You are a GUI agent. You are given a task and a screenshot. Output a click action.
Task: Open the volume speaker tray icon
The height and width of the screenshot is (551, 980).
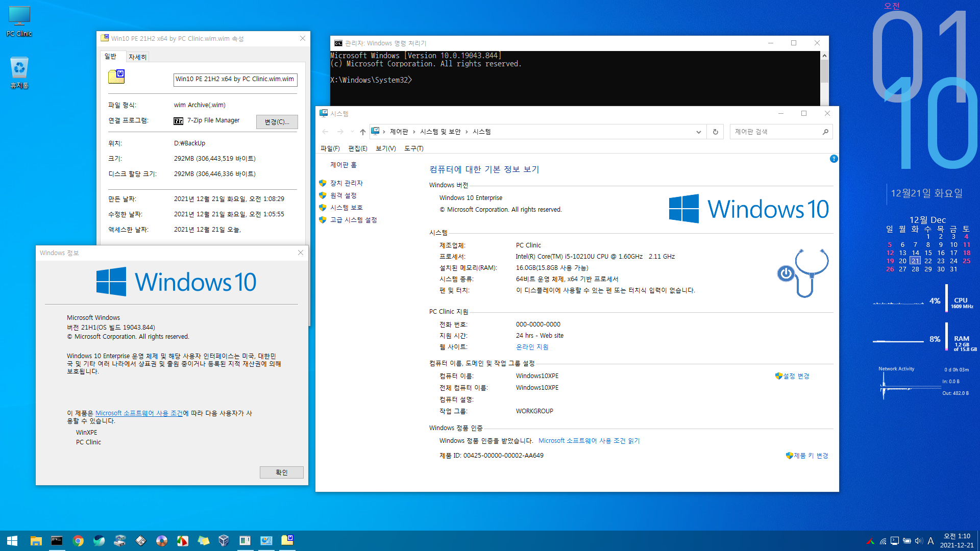coord(919,541)
